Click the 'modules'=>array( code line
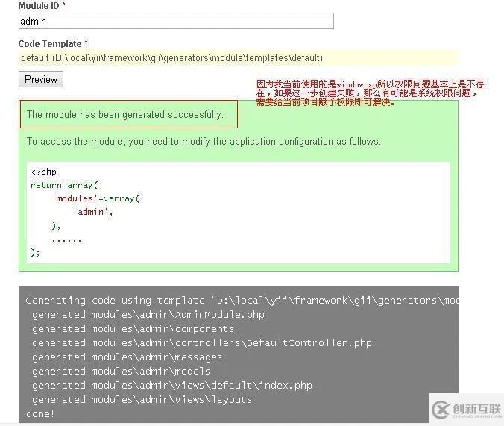The width and height of the screenshot is (504, 426). point(96,198)
